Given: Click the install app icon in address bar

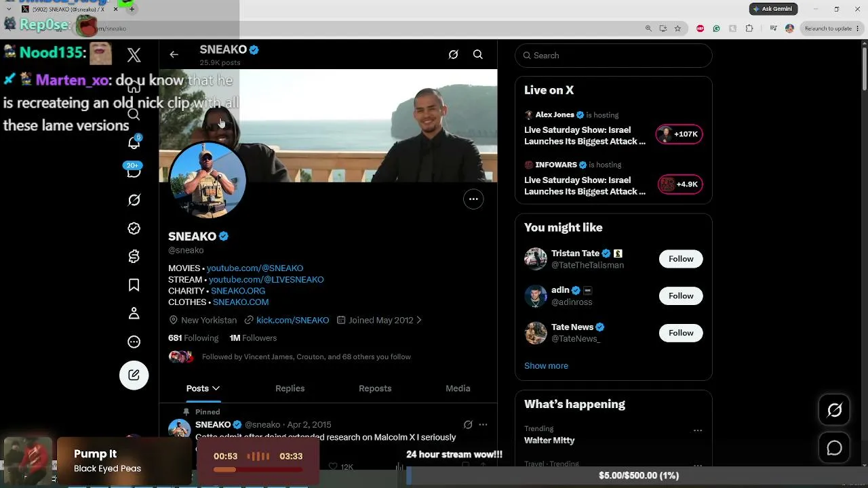Looking at the screenshot, I should [663, 28].
